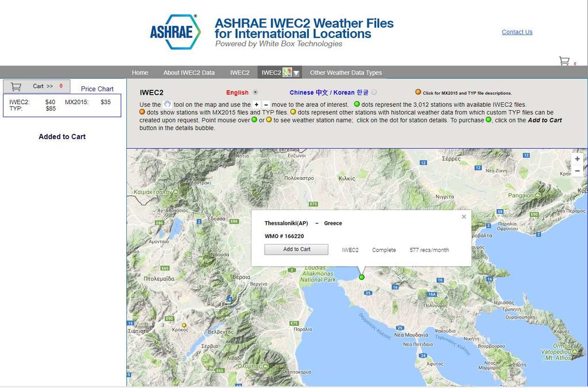Click the Νέα Ποτίδαια label on map

[418, 344]
